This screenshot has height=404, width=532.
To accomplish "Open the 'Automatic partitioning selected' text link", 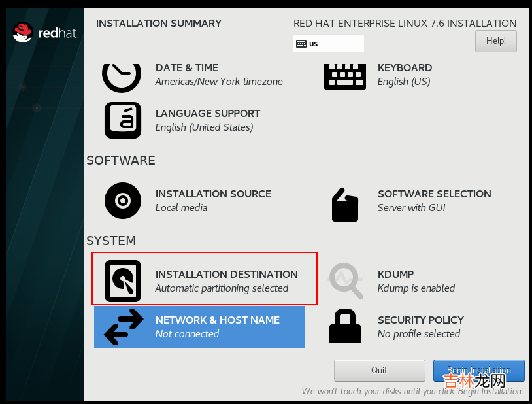I will pos(222,288).
